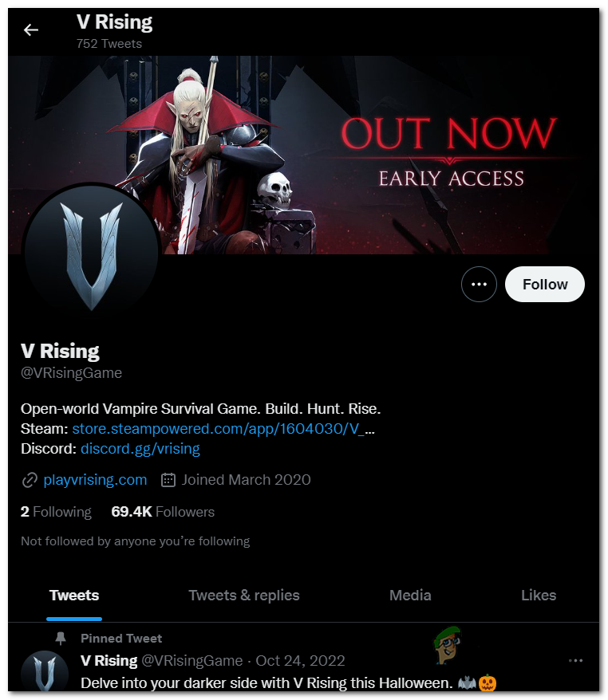Click the chain link icon beside playvrising.com
Viewport: 608px width, 700px height.
(x=30, y=481)
